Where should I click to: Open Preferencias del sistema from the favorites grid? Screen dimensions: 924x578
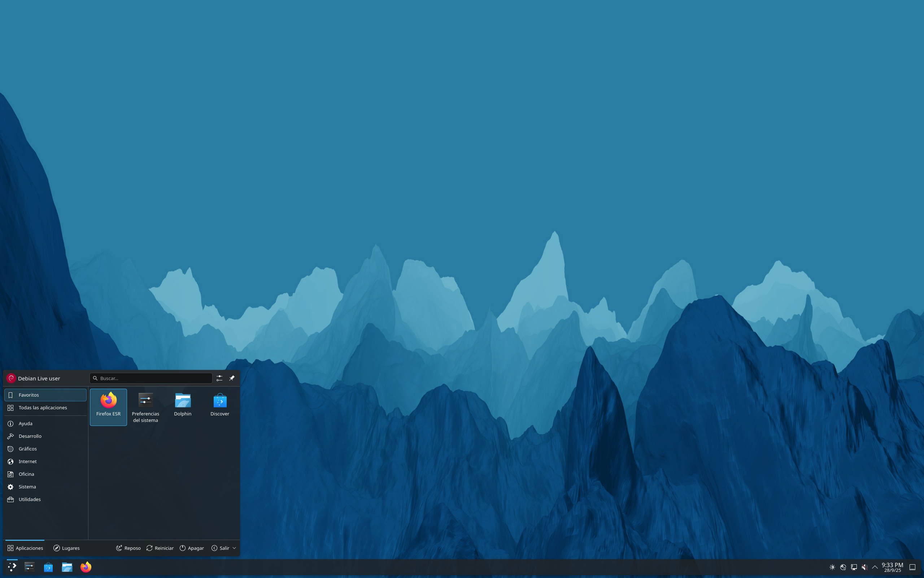tap(145, 407)
